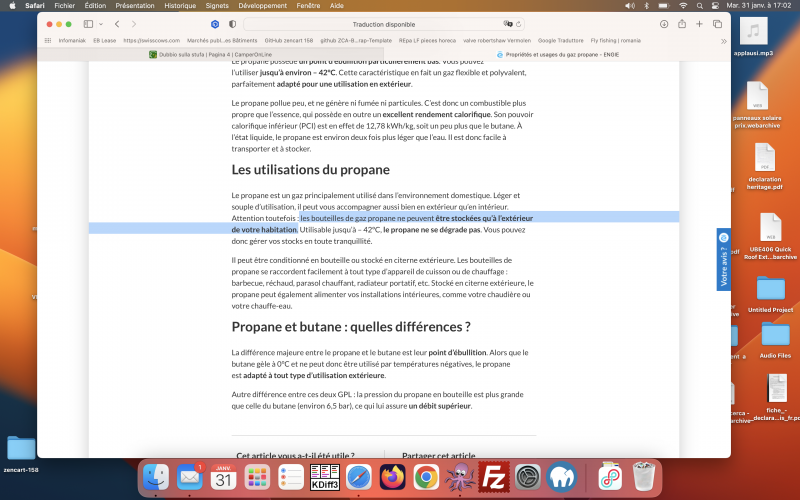Open the Historique menu
This screenshot has height=500, width=800.
point(180,6)
